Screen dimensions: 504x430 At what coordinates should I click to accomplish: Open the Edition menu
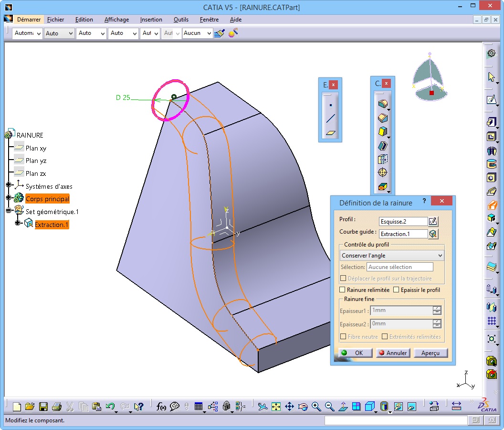point(84,20)
